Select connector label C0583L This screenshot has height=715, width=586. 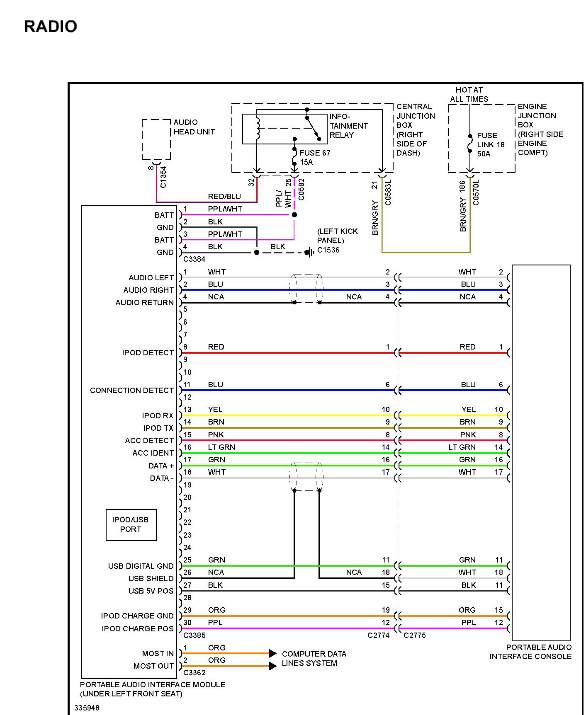pyautogui.click(x=388, y=192)
